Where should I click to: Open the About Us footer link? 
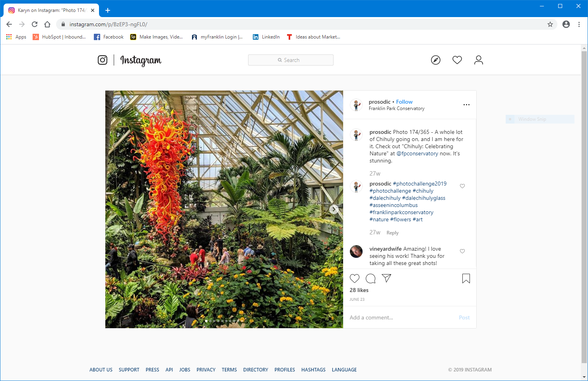(x=101, y=370)
